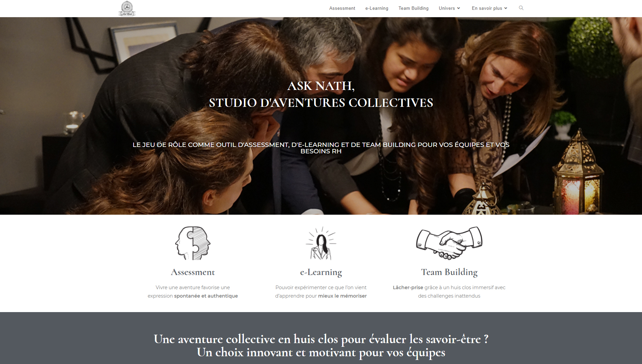
Task: Click the puzzle heads Assessment icon
Action: coord(193,243)
